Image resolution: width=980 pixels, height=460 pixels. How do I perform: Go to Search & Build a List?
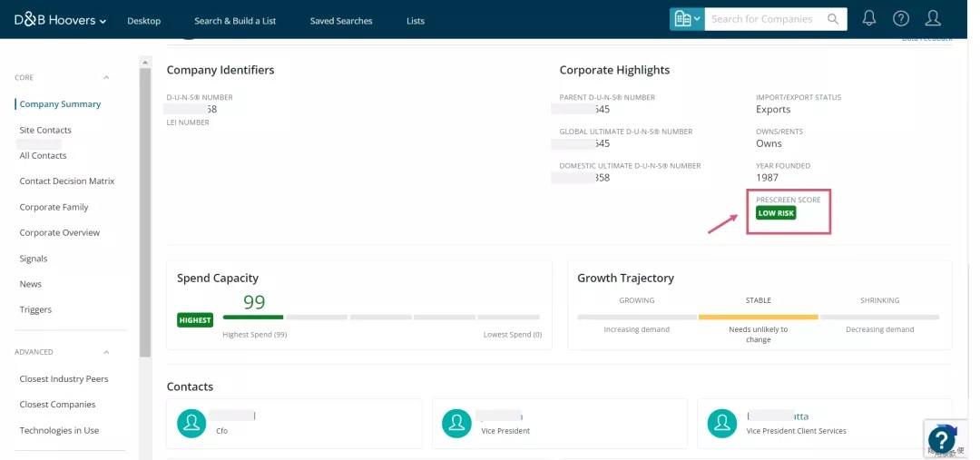point(235,21)
